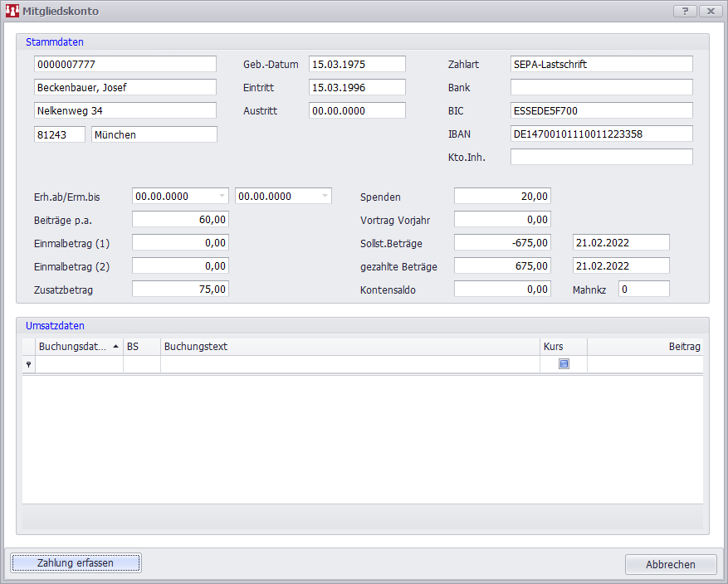Click the Mahnkz field
The width and height of the screenshot is (728, 584).
pyautogui.click(x=643, y=290)
